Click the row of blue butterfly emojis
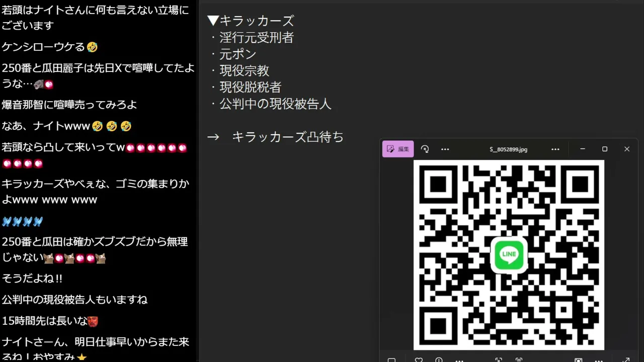Viewport: 644px width, 362px height. coord(22,221)
